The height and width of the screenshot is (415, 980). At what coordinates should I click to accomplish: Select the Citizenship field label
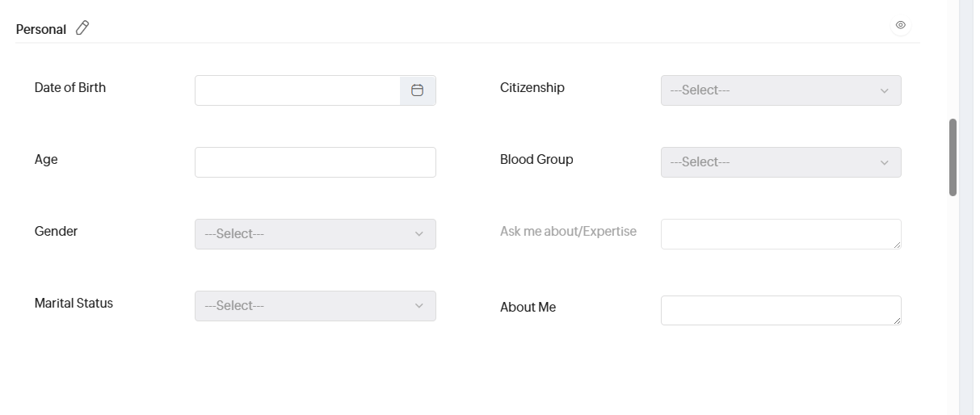click(x=532, y=87)
